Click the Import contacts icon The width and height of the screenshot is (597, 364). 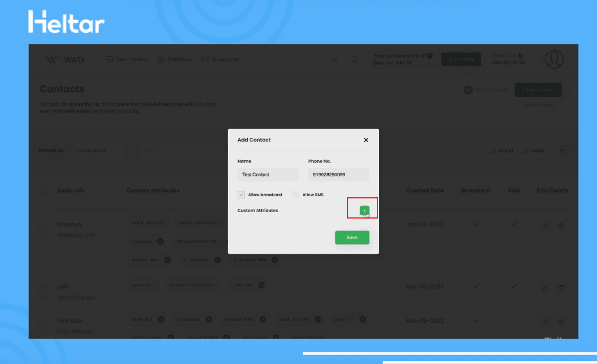point(532,151)
